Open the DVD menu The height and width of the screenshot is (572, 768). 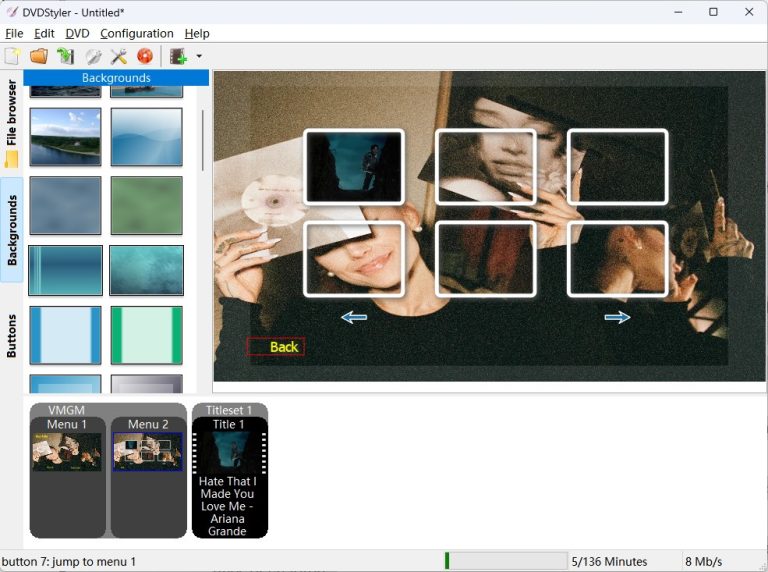[x=77, y=33]
